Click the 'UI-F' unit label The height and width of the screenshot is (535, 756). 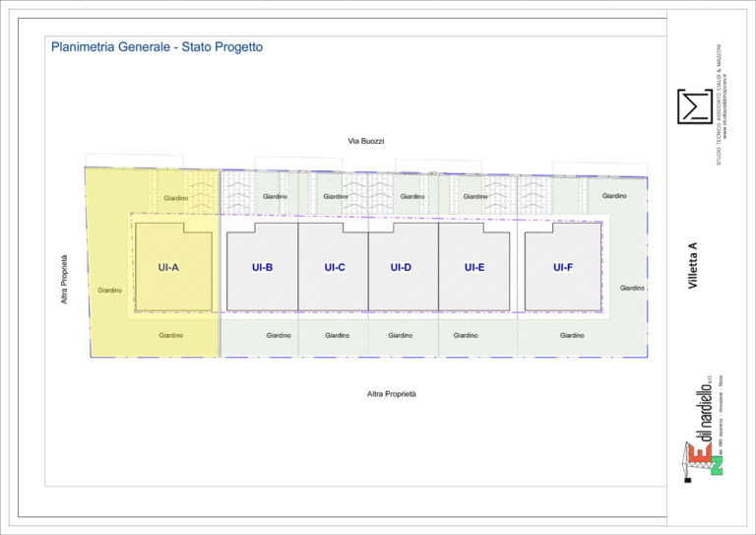point(563,267)
